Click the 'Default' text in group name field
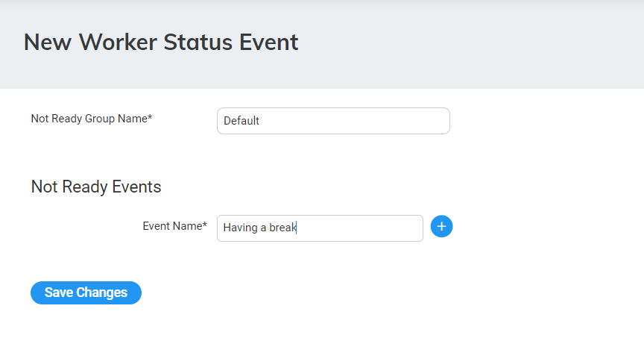 pos(241,121)
